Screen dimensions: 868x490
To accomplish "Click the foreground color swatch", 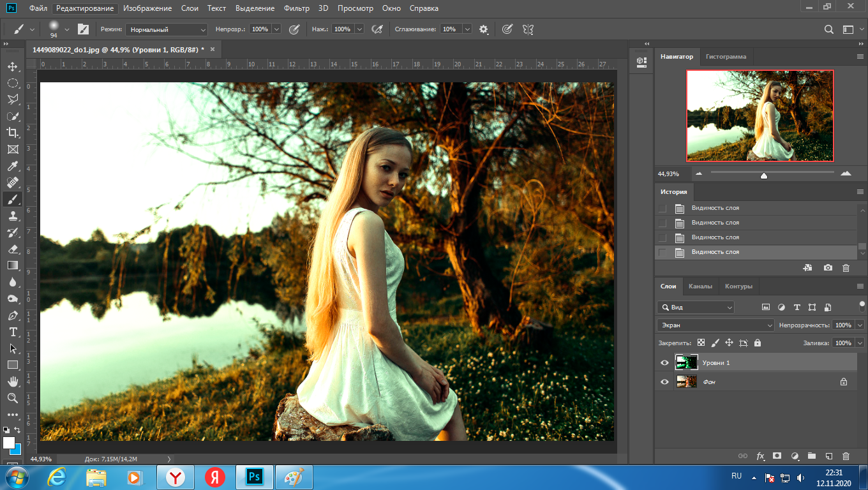I will [x=9, y=443].
